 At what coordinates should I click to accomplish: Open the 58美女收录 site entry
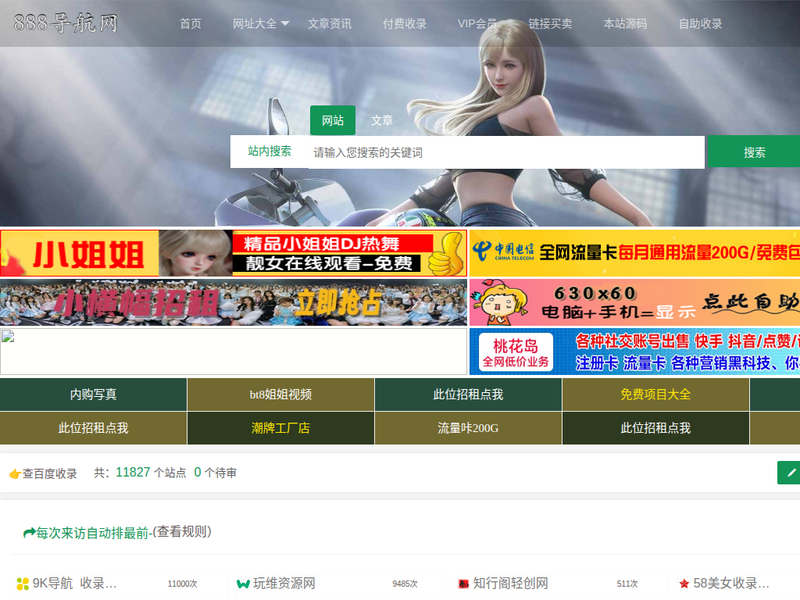731,583
